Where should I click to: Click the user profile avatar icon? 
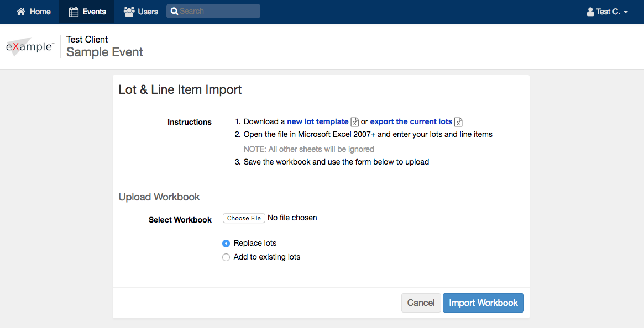coord(590,12)
